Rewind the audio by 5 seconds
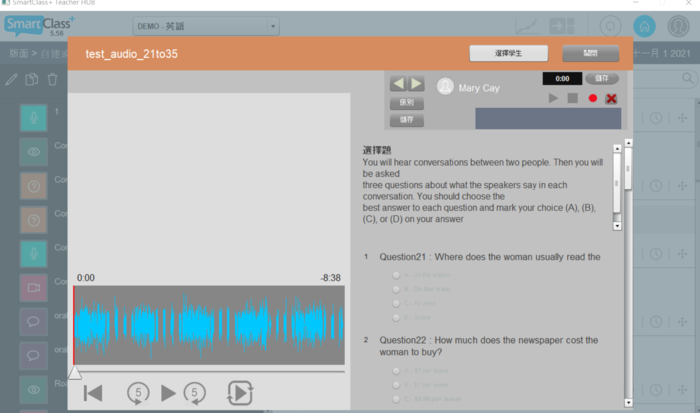700x413 pixels. click(138, 393)
